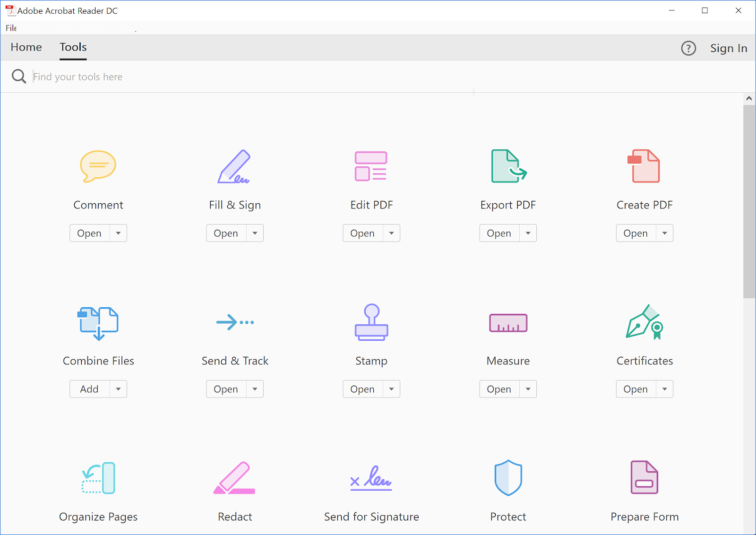Open the File menu

(x=11, y=28)
